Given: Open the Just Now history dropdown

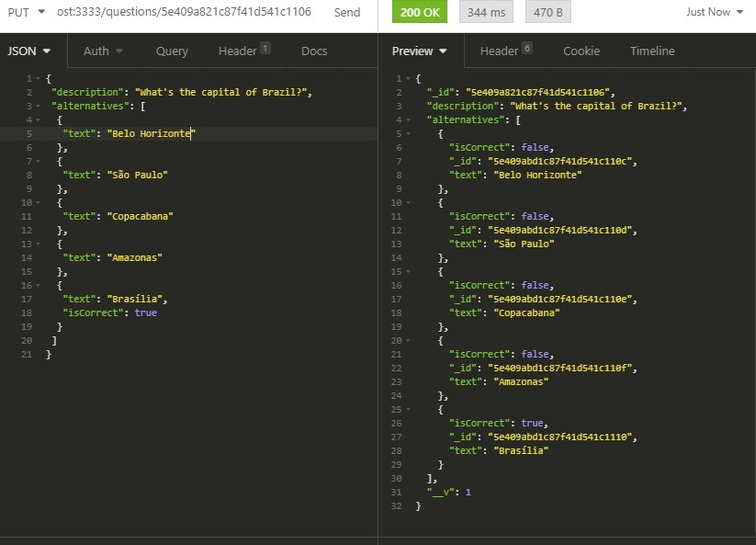Looking at the screenshot, I should [714, 12].
